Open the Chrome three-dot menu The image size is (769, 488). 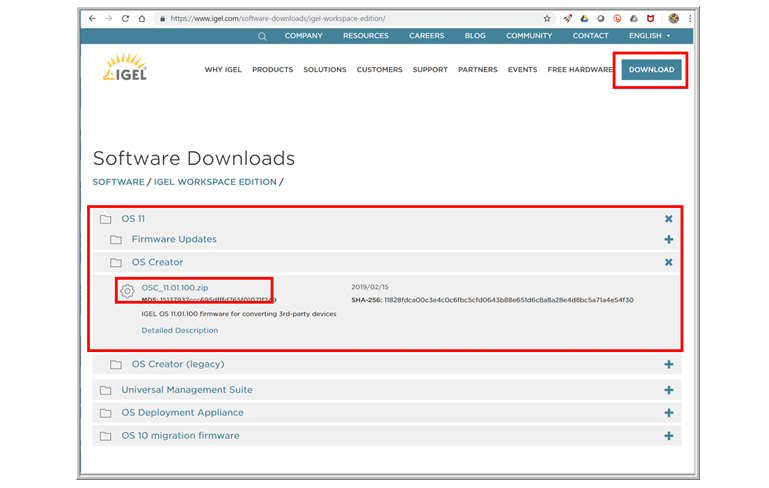point(690,19)
